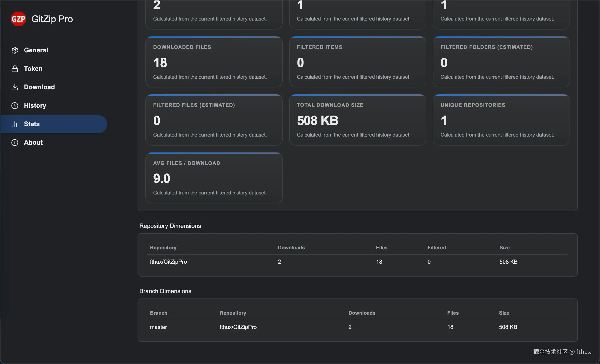Screen dimensions: 600x364
Task: Click the FILTERED ITEMS card heading
Action: click(x=319, y=47)
